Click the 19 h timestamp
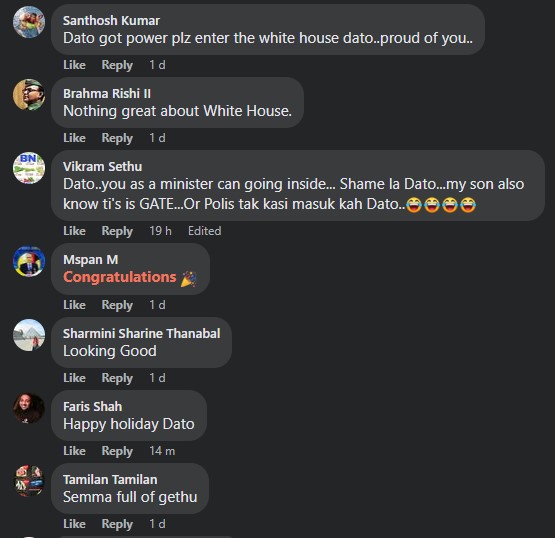This screenshot has width=555, height=538. (x=160, y=231)
